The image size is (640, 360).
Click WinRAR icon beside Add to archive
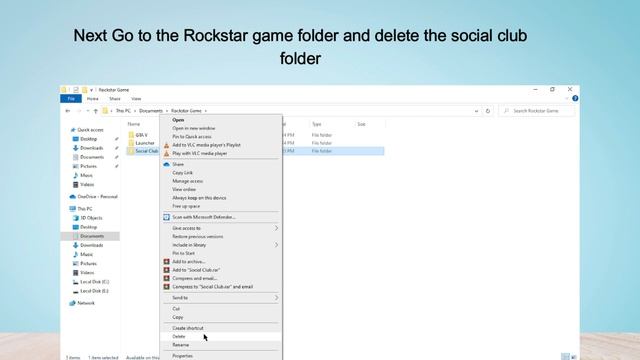(167, 262)
